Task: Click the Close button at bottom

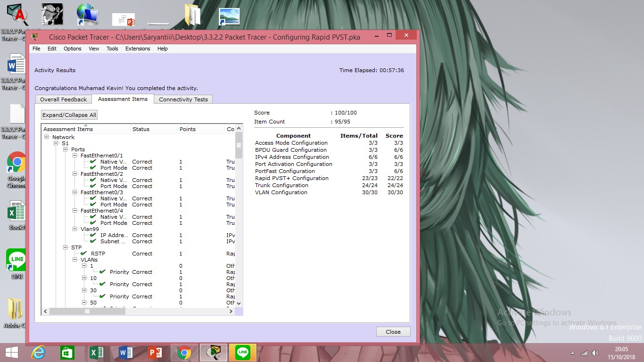Action: (393, 332)
